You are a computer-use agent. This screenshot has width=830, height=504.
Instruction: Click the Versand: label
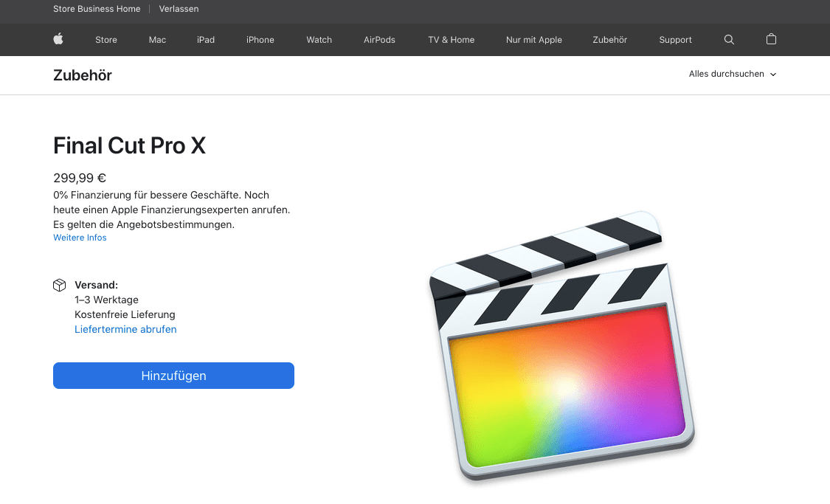tap(97, 285)
